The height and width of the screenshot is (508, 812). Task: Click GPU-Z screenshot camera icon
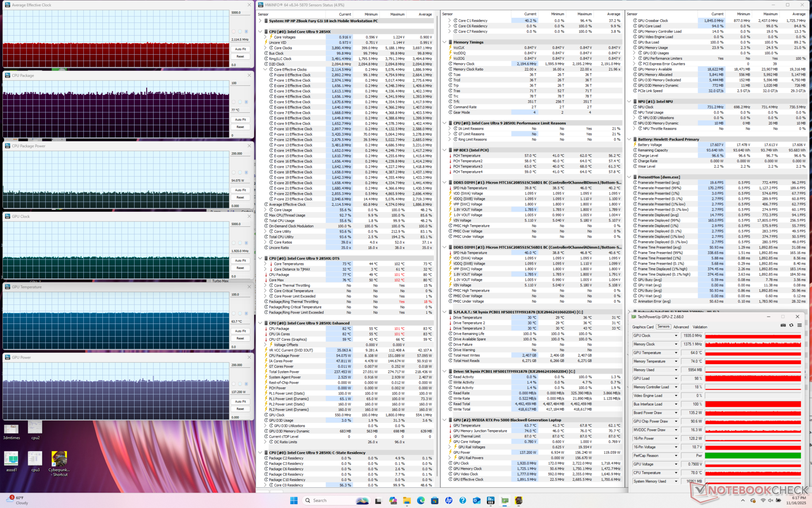[783, 325]
